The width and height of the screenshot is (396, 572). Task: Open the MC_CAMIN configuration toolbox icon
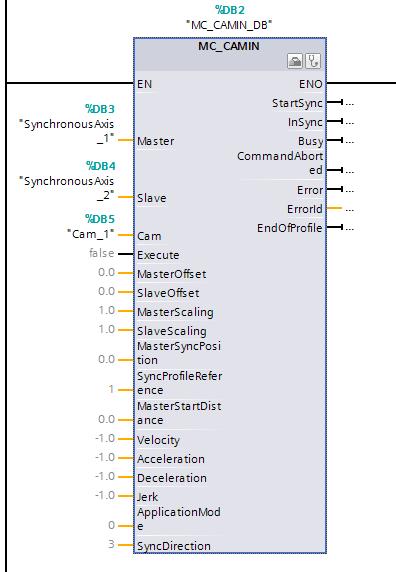[x=295, y=61]
